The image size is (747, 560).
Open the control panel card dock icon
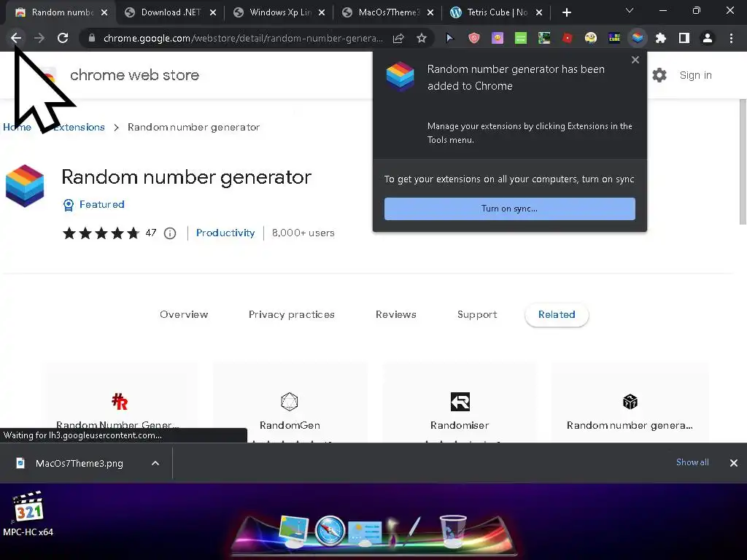pos(365,532)
